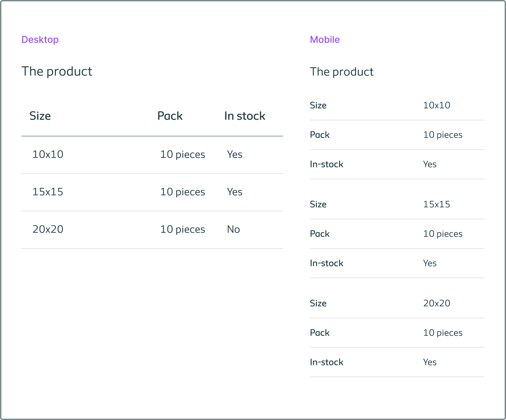The width and height of the screenshot is (506, 420).
Task: Click the In-stock 'Yes' in the 20x20 mobile section
Action: [x=429, y=362]
